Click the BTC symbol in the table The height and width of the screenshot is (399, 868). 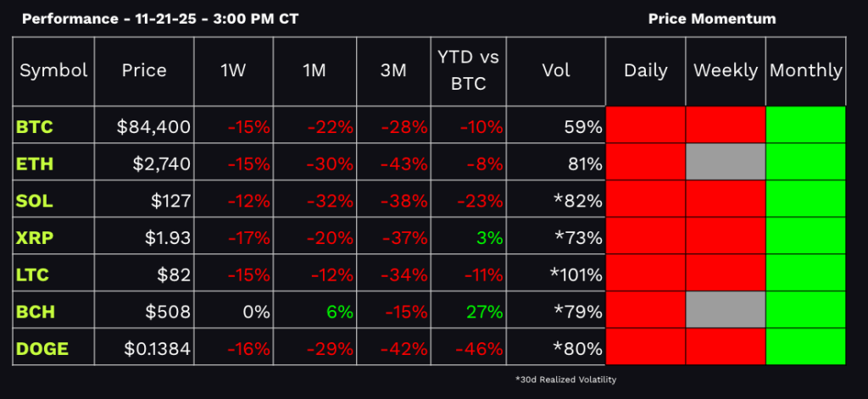[35, 128]
